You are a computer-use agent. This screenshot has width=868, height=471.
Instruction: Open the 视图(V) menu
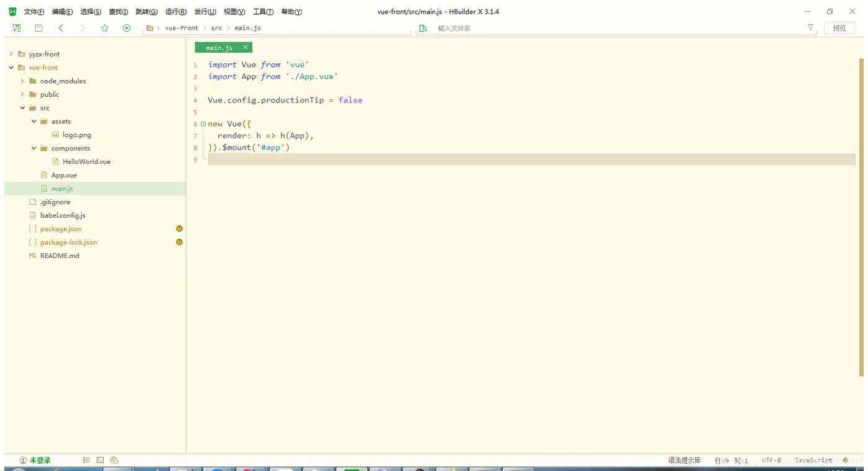coord(234,12)
